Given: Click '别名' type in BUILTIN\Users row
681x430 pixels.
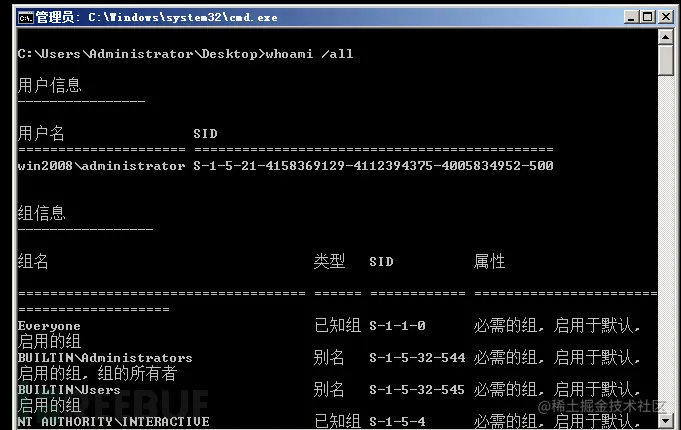Looking at the screenshot, I should (329, 390).
